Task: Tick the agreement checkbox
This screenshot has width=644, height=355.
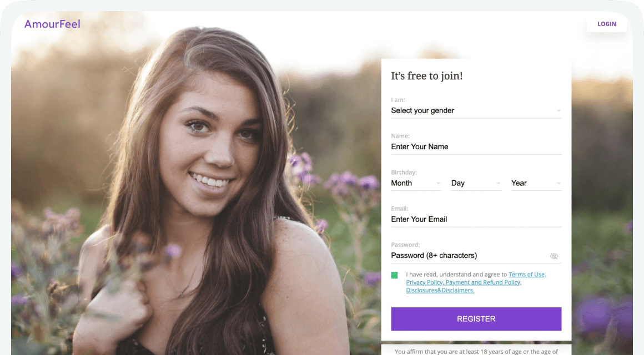Action: click(394, 275)
